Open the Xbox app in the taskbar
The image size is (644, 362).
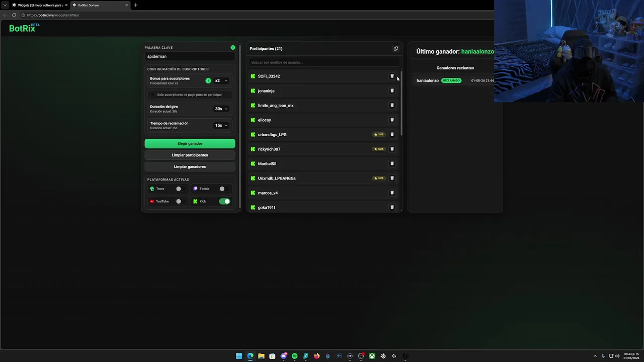[x=372, y=356]
